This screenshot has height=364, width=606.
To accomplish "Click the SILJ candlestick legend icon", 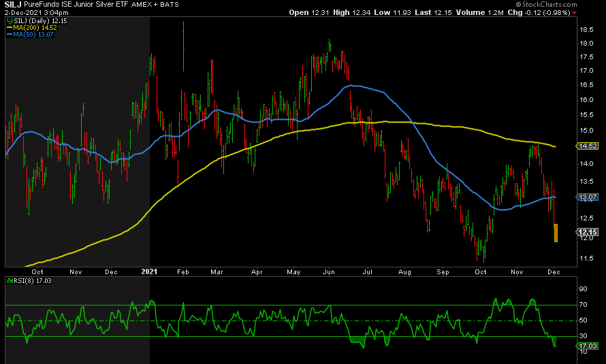I will tap(10, 21).
